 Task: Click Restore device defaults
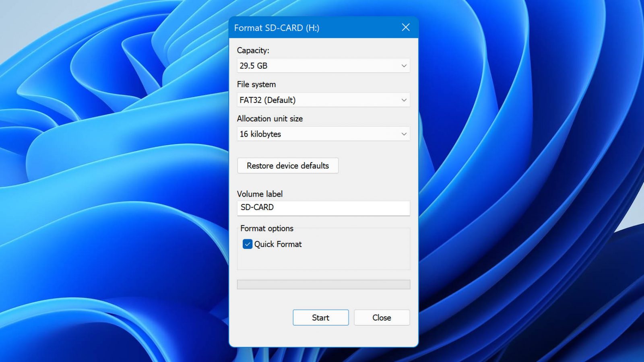[287, 165]
